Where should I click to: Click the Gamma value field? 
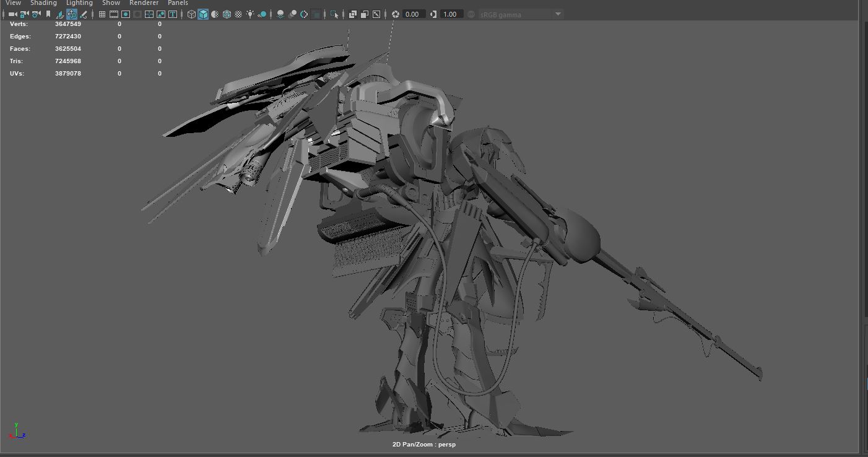(451, 14)
